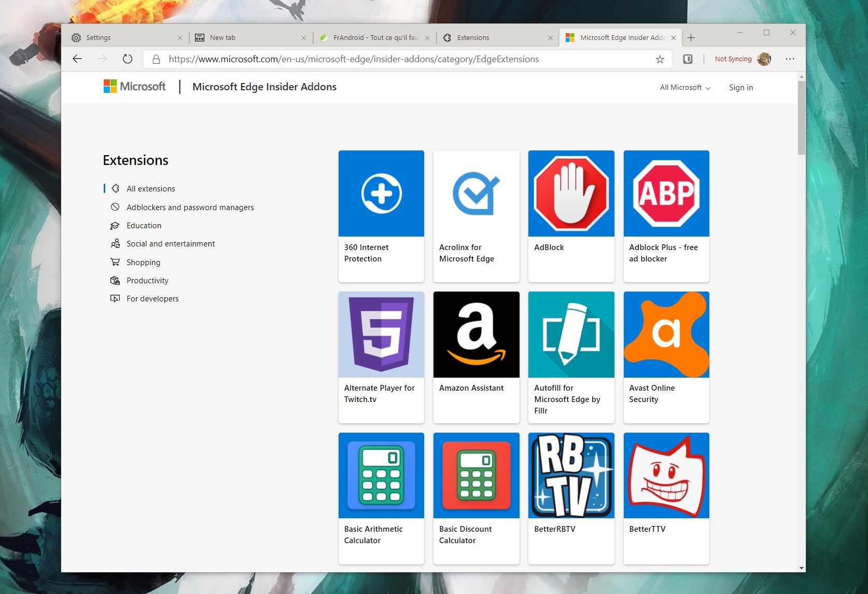Image resolution: width=868 pixels, height=594 pixels.
Task: Click the padlock site info icon
Action: pyautogui.click(x=156, y=59)
